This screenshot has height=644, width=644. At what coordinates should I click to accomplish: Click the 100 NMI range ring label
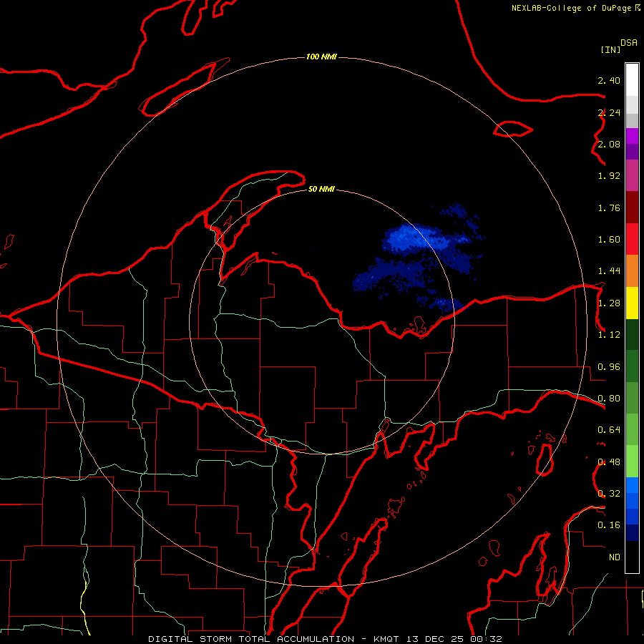321,57
